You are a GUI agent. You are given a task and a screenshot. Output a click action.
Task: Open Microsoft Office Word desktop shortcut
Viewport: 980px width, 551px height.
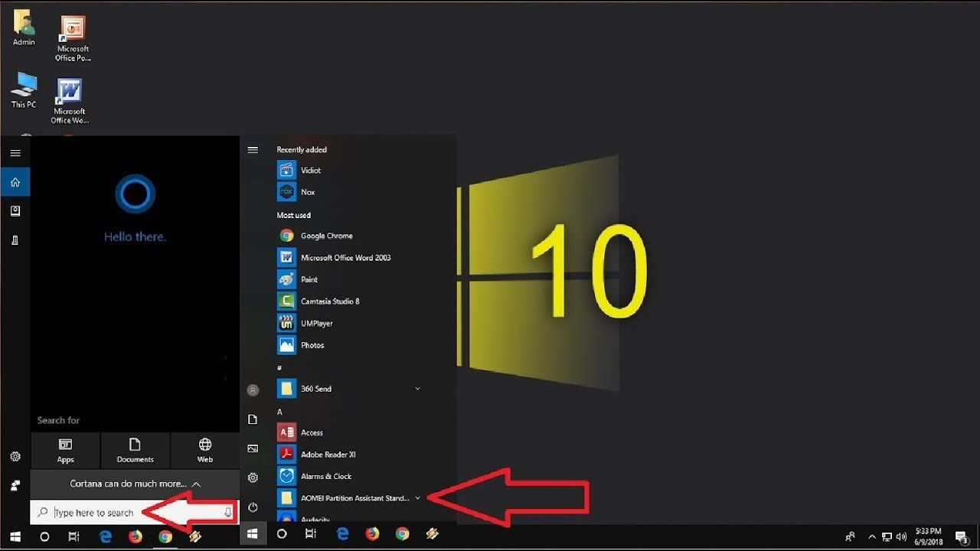tap(70, 102)
